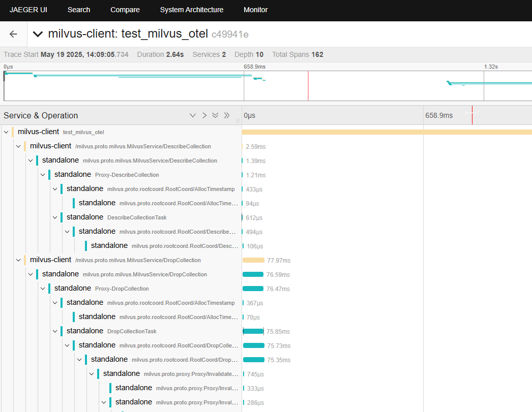Screen dimensions: 532x412
Task: Go to the Search page
Action: [x=79, y=10]
